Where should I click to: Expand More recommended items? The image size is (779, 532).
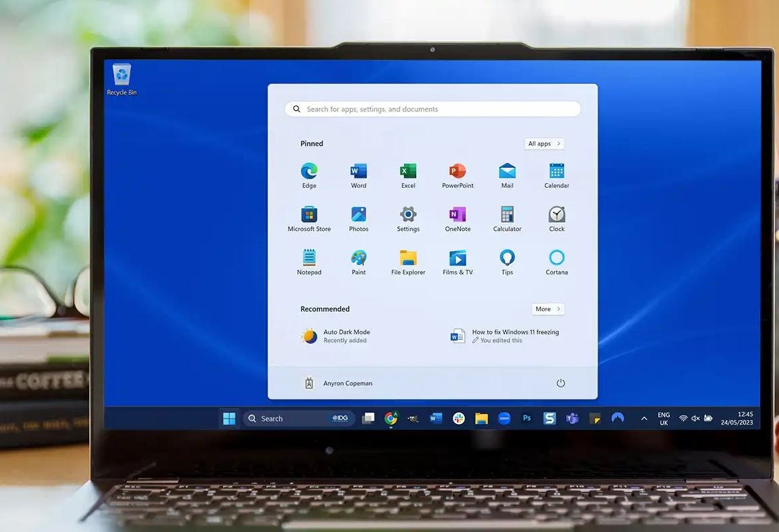[548, 309]
